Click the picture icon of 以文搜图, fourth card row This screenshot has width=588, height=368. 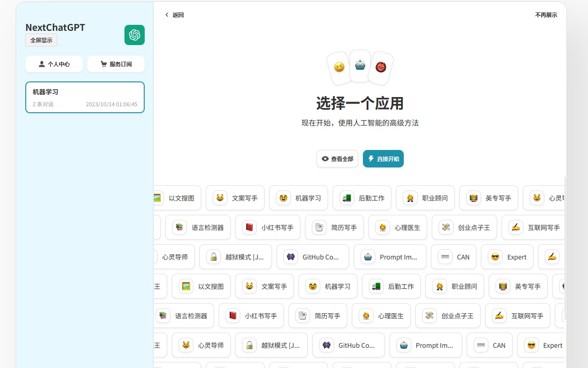[186, 287]
